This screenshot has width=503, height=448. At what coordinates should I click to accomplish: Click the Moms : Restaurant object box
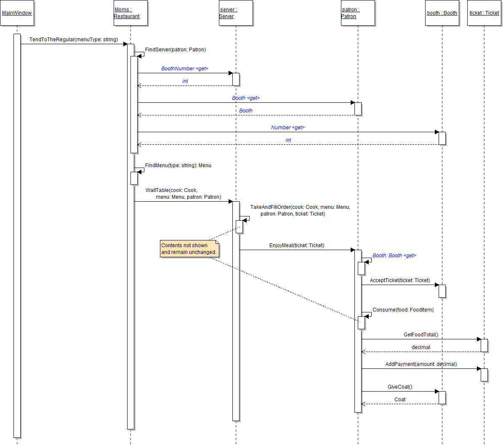tap(130, 13)
